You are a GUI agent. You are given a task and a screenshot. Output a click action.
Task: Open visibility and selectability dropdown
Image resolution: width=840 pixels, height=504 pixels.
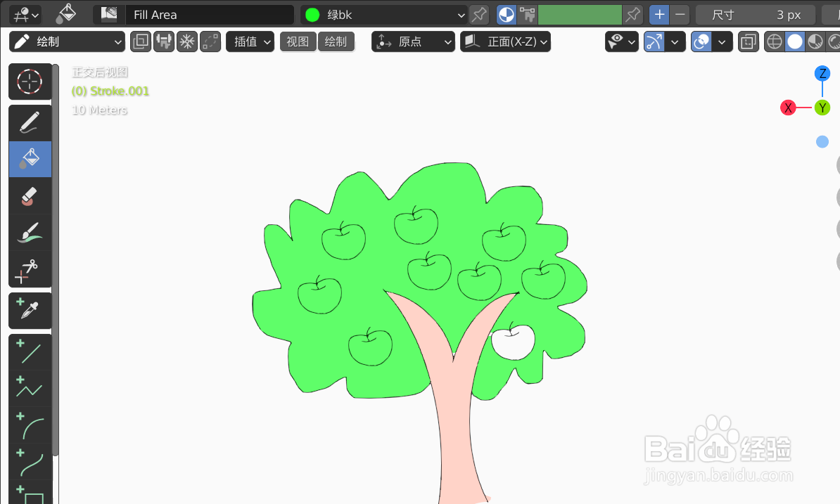(621, 41)
